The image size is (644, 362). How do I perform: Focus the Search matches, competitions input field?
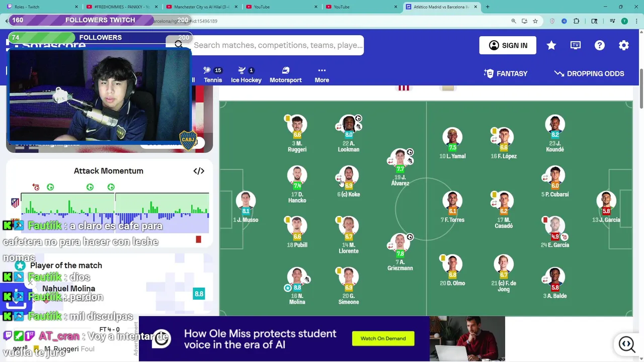(x=278, y=45)
